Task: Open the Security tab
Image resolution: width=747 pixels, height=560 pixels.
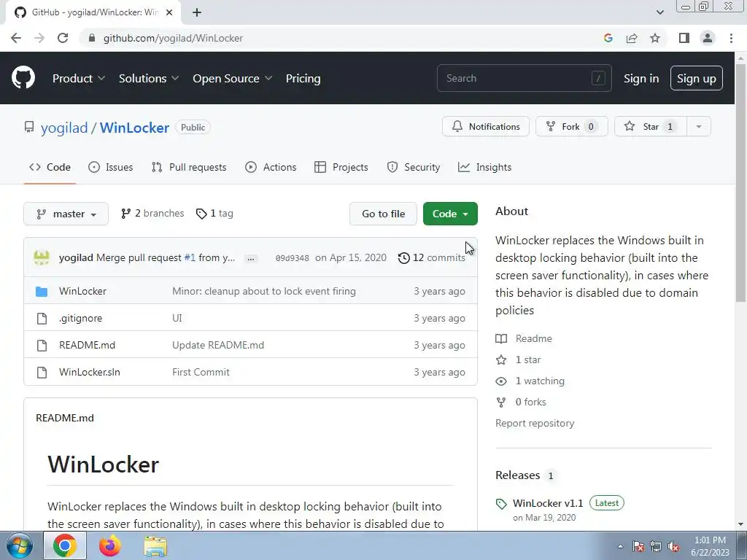Action: (413, 167)
